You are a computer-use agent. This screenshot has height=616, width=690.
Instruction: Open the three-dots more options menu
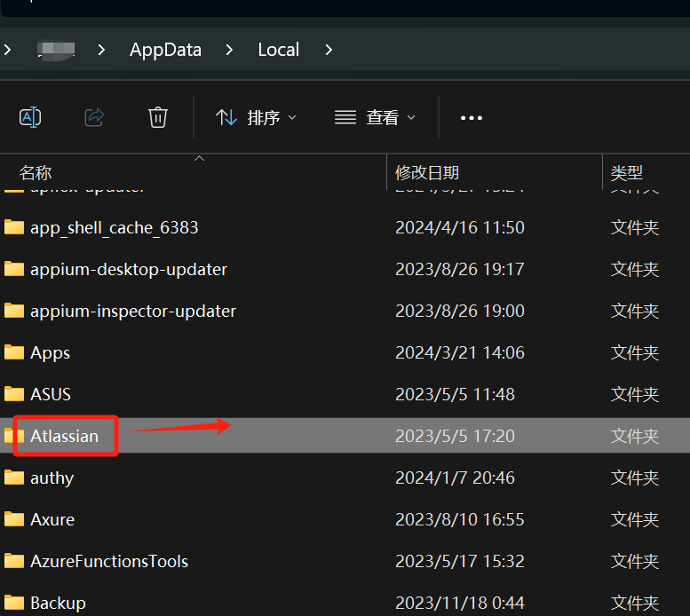pyautogui.click(x=471, y=117)
